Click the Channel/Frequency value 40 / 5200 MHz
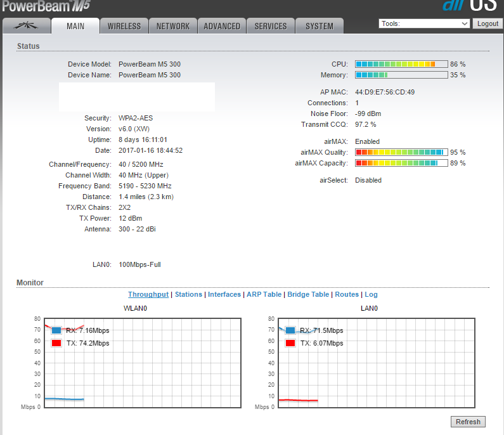 (141, 164)
